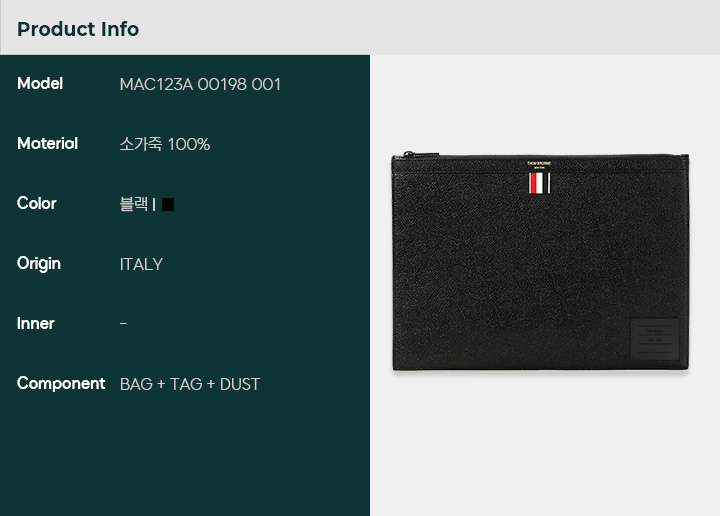Screen dimensions: 720x516
Task: Click the Product Info heading
Action: click(78, 29)
